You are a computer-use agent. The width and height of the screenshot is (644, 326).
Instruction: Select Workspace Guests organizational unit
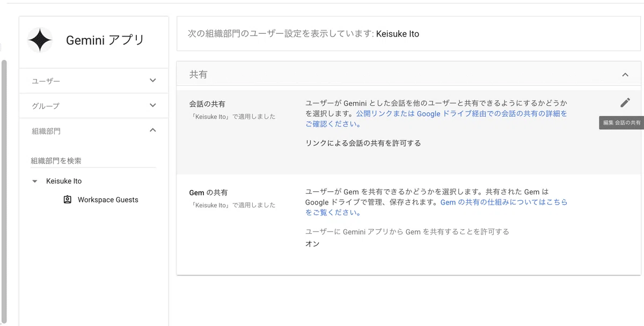click(108, 199)
